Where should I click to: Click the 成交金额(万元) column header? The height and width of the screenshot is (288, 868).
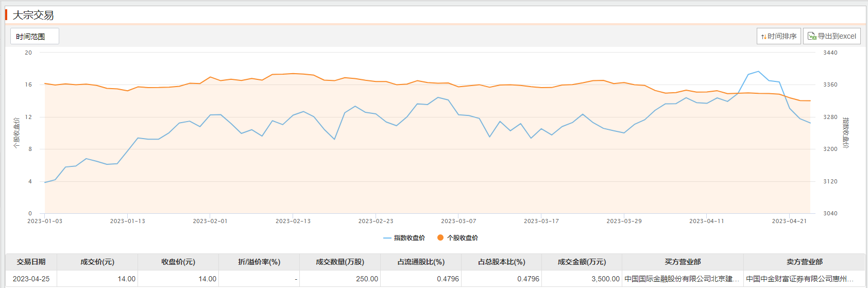click(x=582, y=262)
